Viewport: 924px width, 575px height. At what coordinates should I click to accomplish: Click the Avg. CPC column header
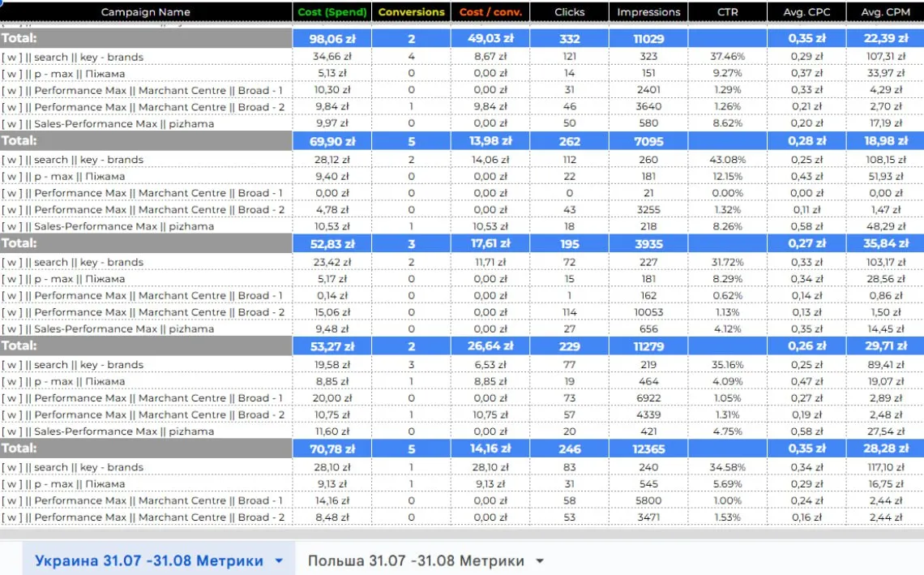click(806, 12)
